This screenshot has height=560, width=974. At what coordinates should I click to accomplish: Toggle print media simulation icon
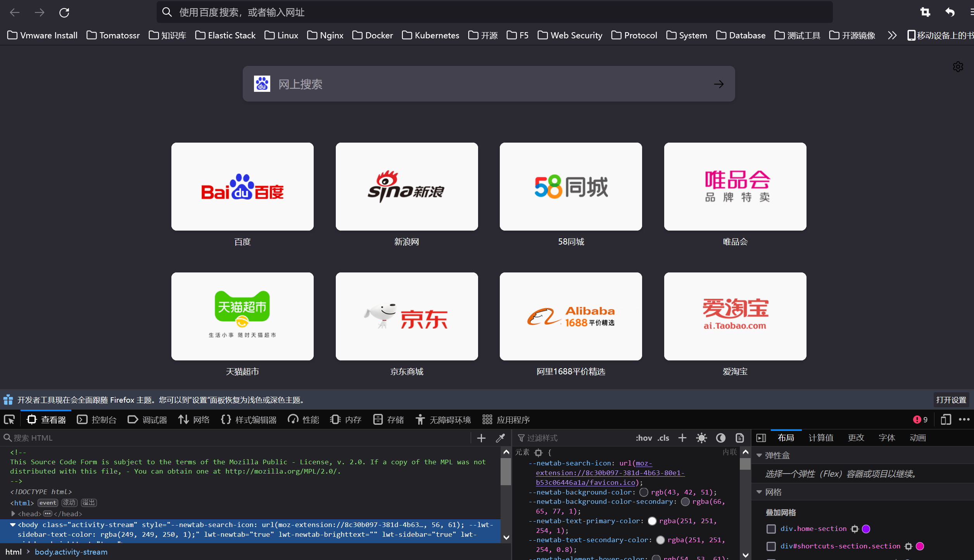tap(740, 438)
